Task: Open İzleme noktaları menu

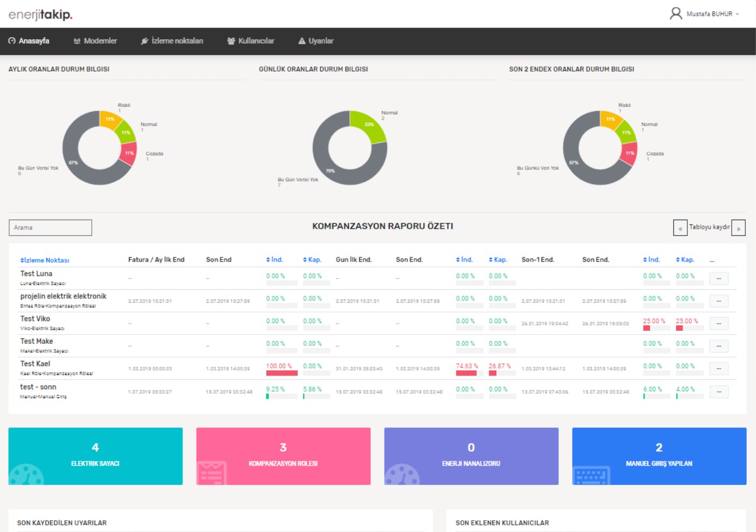Action: [172, 41]
